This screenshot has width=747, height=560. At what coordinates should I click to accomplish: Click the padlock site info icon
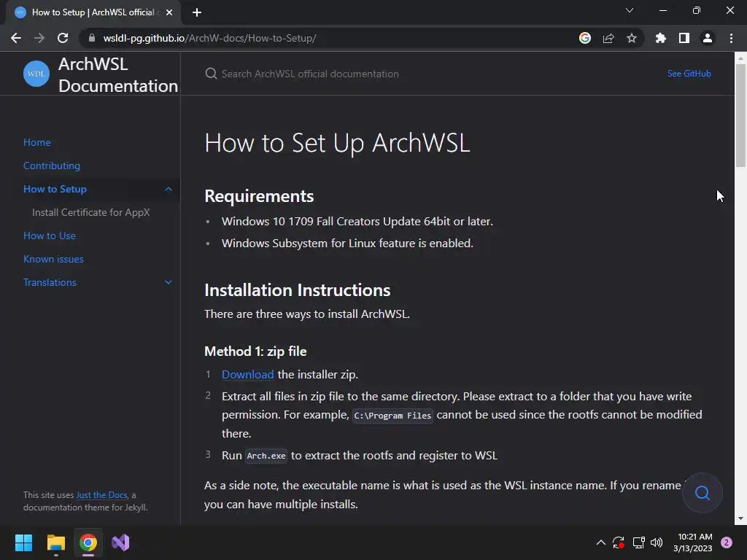click(92, 38)
